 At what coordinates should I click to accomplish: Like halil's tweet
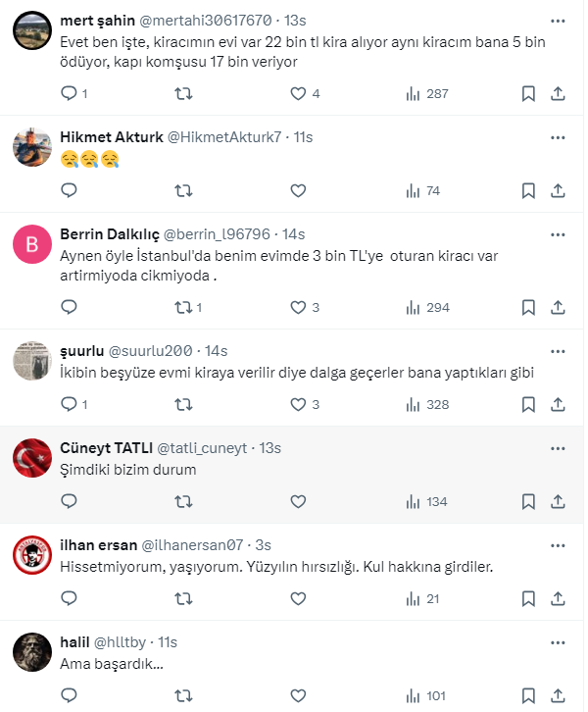[x=299, y=695]
